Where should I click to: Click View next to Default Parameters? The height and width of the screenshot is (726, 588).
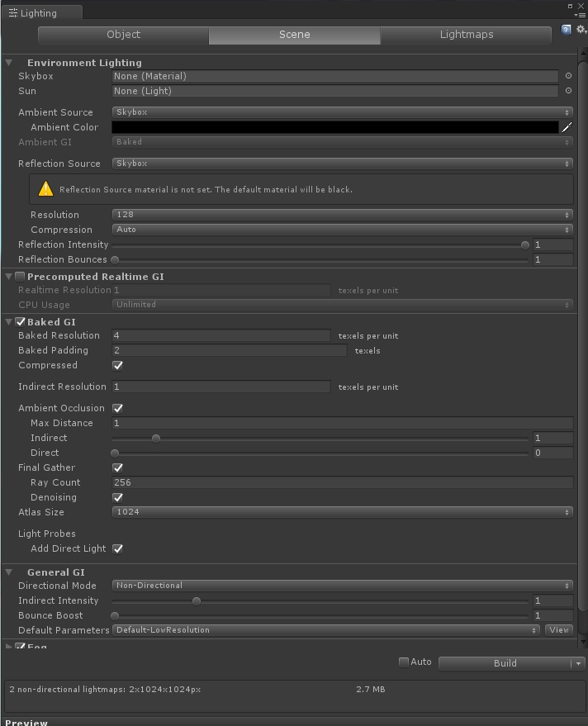click(x=559, y=629)
